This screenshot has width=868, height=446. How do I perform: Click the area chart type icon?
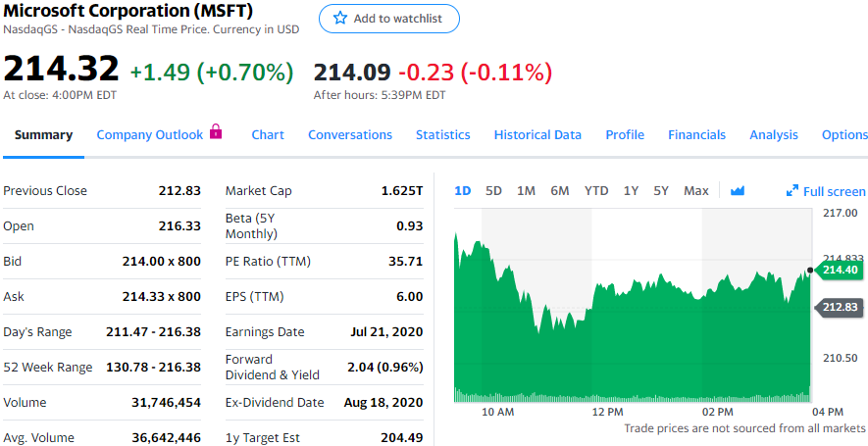[738, 191]
